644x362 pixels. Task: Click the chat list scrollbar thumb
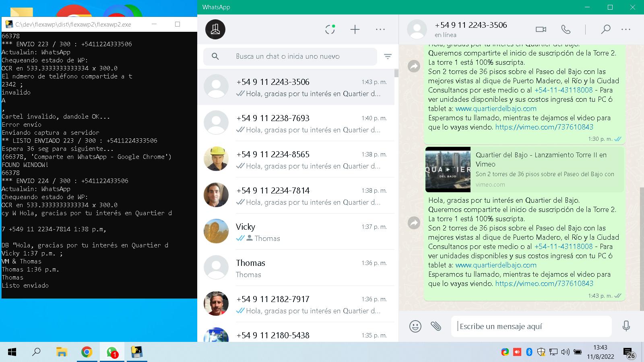tap(396, 73)
